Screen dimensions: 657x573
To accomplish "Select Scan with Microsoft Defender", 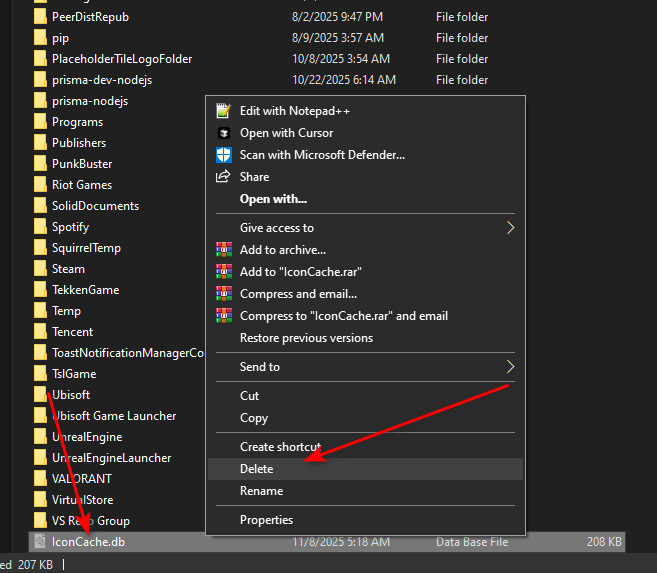I will tap(365, 155).
